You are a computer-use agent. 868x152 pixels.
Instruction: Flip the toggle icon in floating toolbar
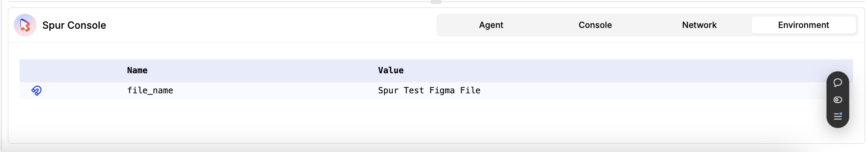(x=838, y=100)
